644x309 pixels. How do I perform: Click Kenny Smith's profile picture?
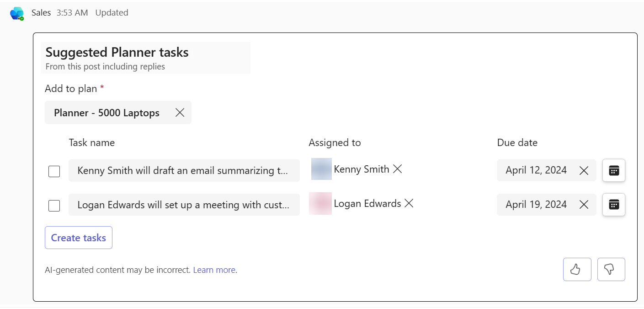tap(321, 169)
